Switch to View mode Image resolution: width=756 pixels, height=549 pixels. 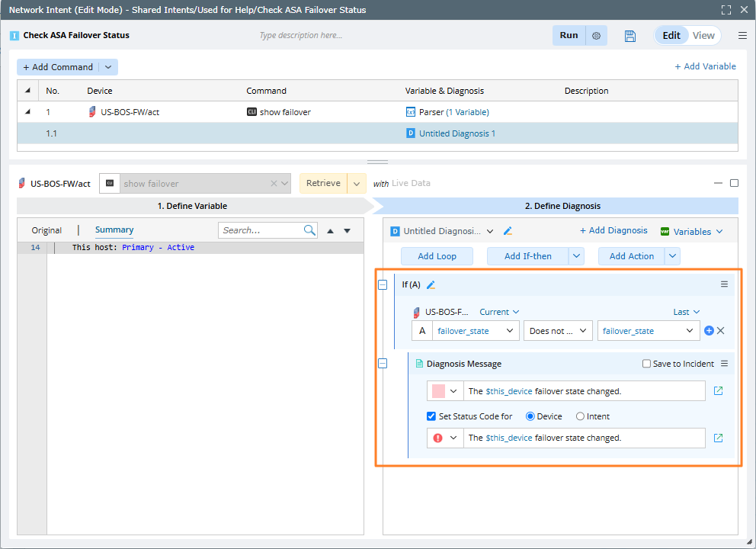click(x=703, y=36)
